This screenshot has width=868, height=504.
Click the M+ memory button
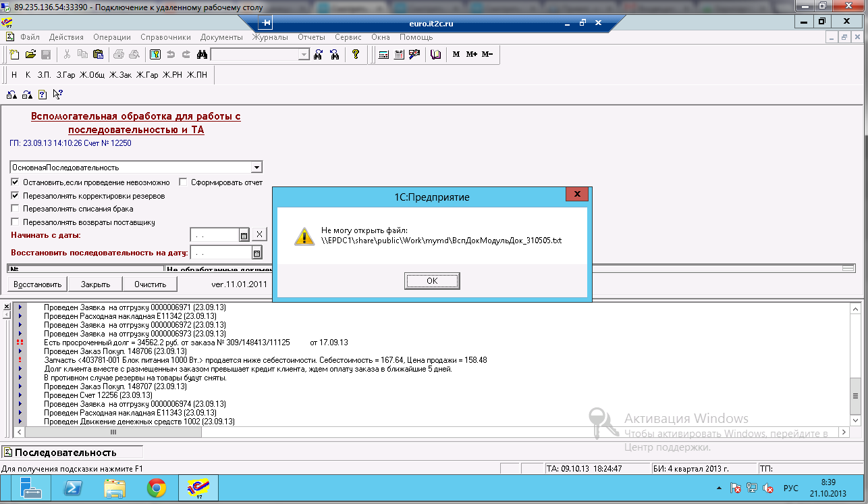pyautogui.click(x=471, y=55)
